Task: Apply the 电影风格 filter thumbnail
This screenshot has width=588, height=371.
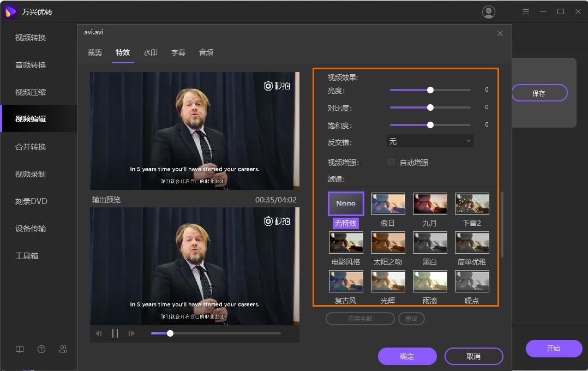Action: [x=346, y=243]
